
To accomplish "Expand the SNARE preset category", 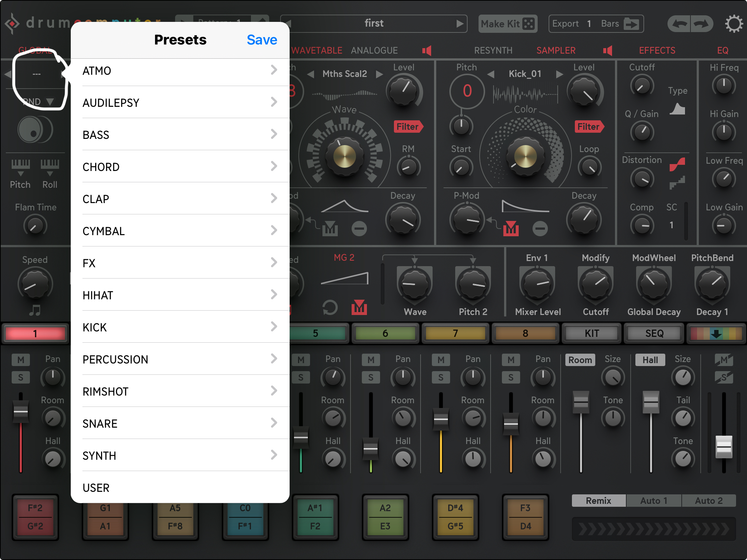I will (180, 423).
